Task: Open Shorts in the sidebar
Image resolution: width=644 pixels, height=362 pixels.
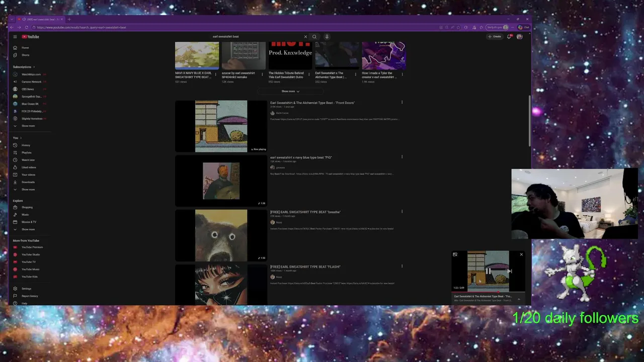Action: [x=25, y=55]
